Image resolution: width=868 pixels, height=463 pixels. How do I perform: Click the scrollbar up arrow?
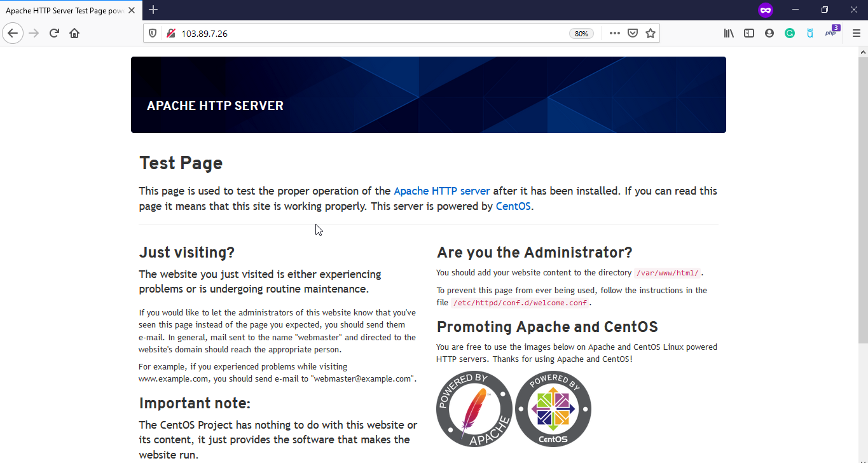click(x=863, y=52)
